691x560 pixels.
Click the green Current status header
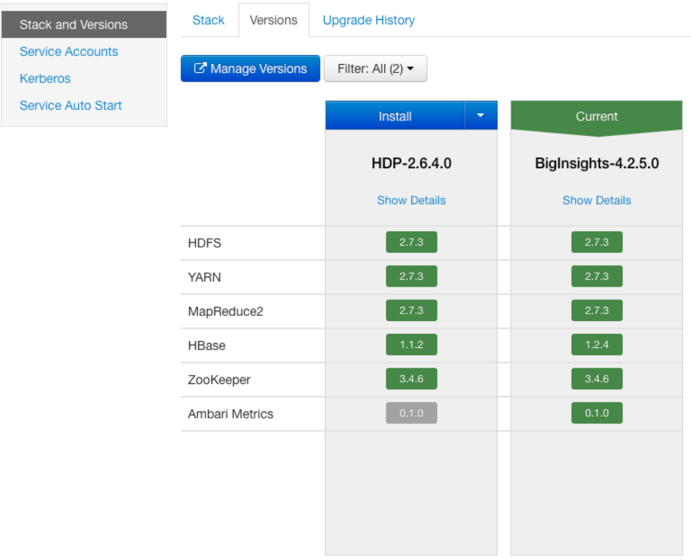tap(597, 117)
